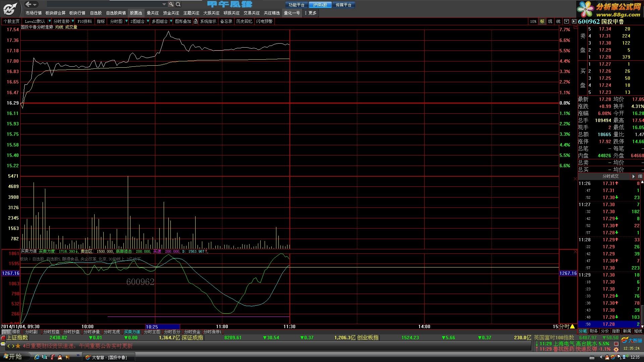Click the yellow warning triangle icon
Viewport: 644px width, 362px height.
[x=573, y=326]
